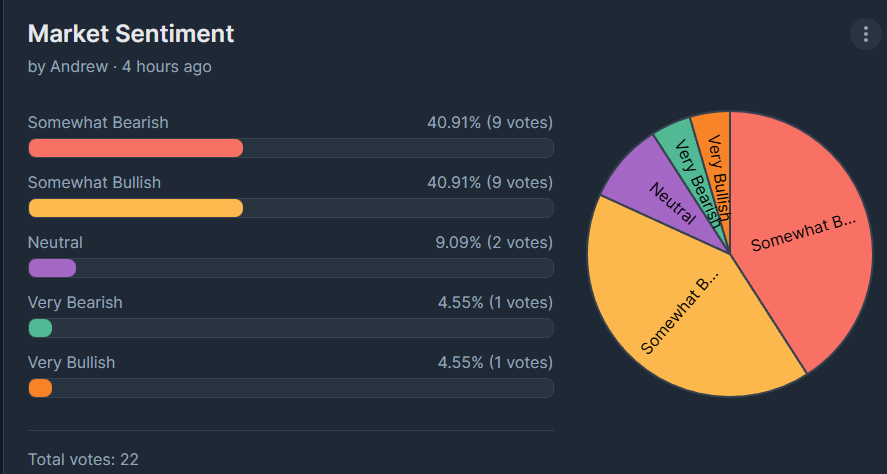Click the Neutral purple progress bar
Screen dimensions: 887x474
click(x=53, y=268)
